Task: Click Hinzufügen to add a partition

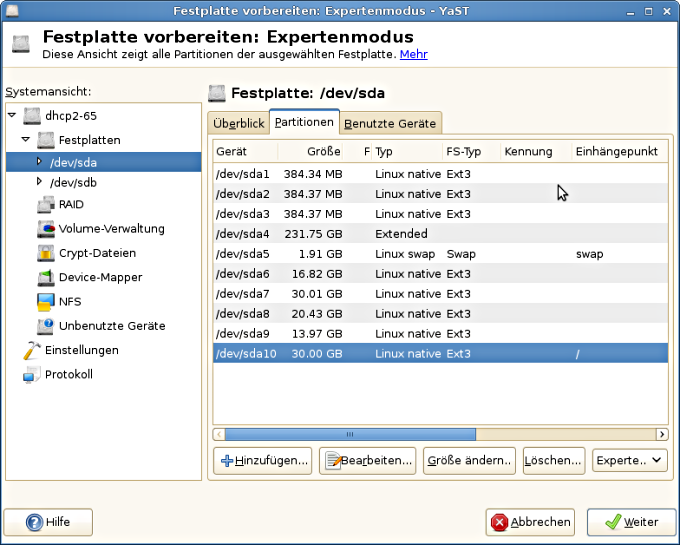Action: (x=262, y=460)
